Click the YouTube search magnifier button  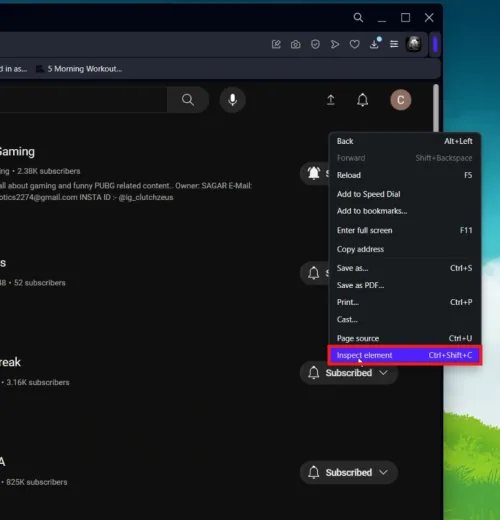pos(188,100)
